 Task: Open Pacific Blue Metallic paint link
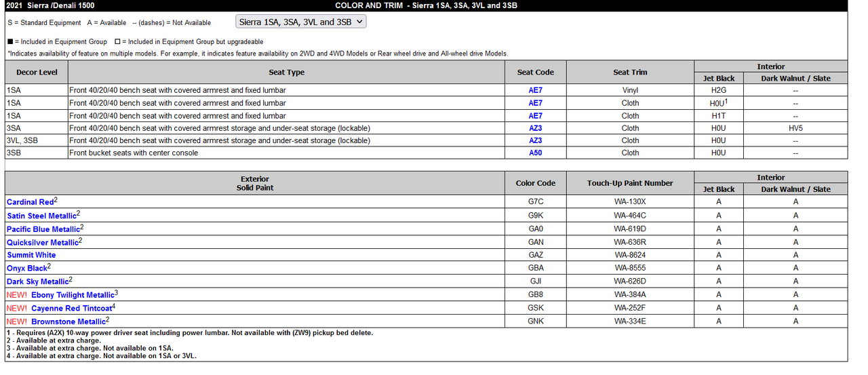(x=43, y=229)
